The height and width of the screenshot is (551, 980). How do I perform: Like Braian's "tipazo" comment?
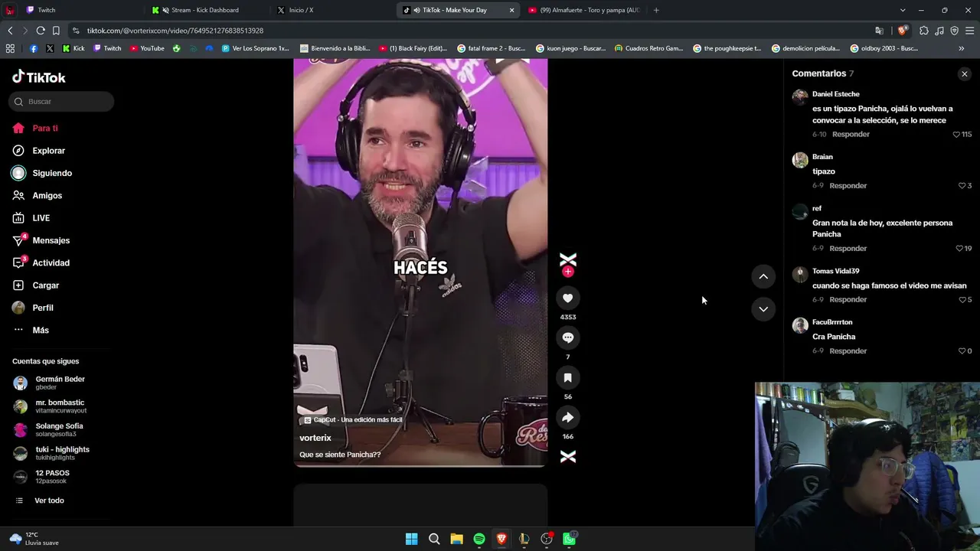click(962, 185)
